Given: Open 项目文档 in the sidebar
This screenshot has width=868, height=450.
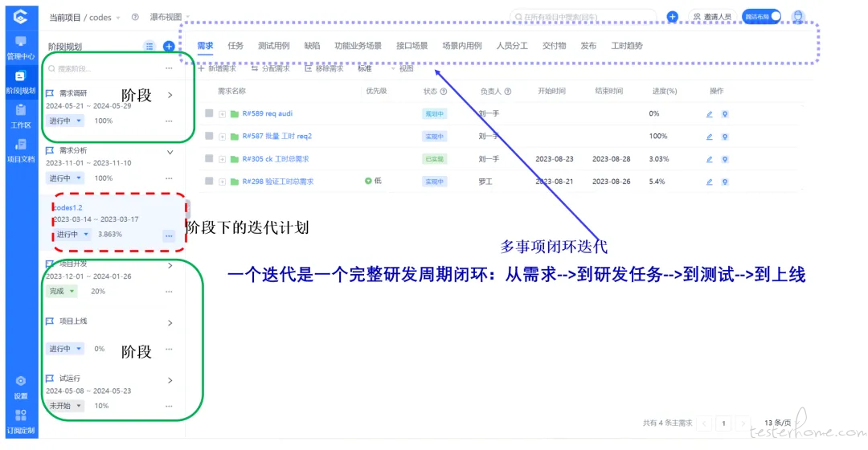Looking at the screenshot, I should (20, 150).
